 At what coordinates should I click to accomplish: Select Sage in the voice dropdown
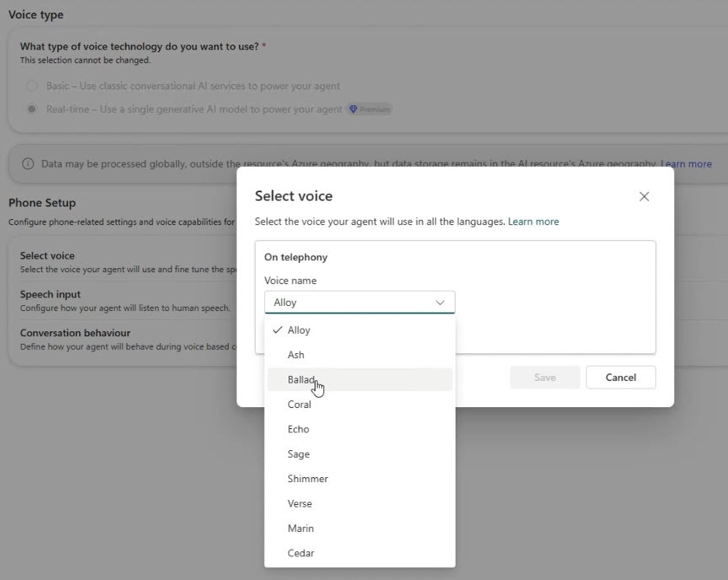point(359,454)
